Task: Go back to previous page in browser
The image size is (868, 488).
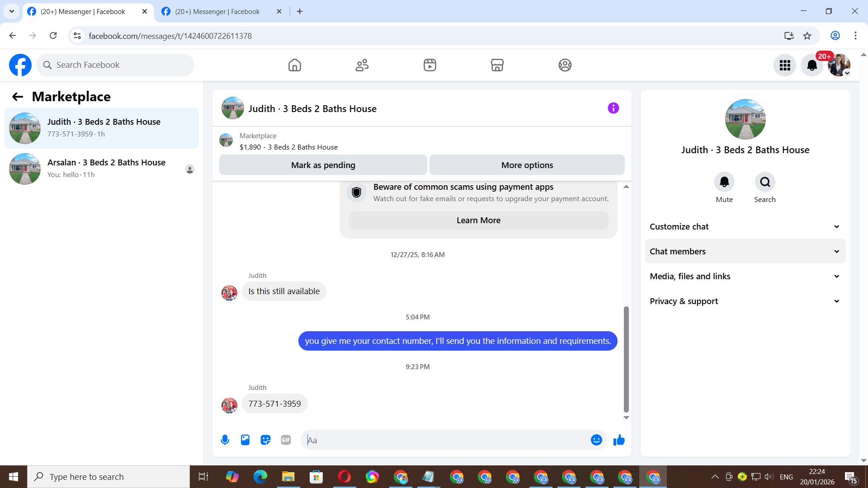Action: pos(13,36)
